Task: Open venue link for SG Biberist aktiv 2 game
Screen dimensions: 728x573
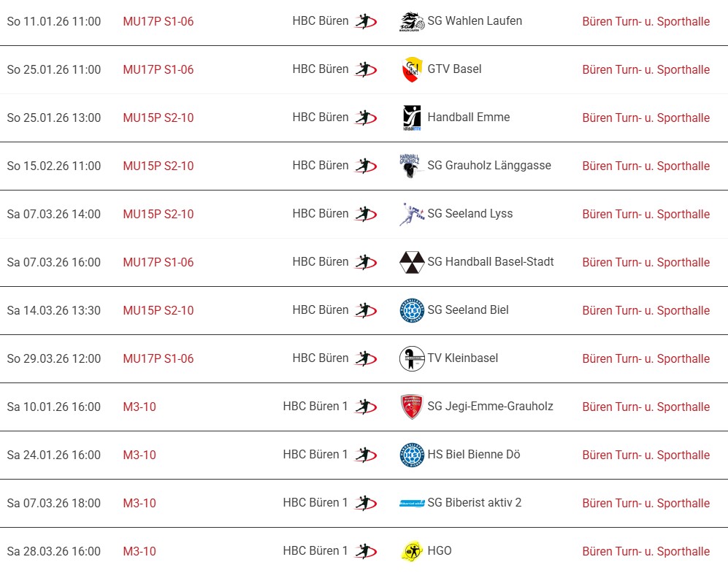Action: tap(645, 504)
